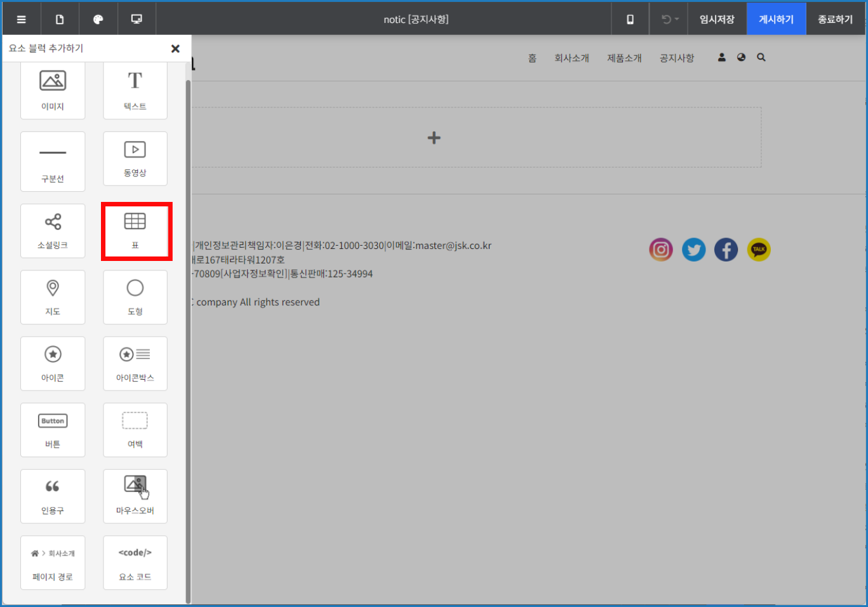
Task: Add an image (이미지) element block
Action: coord(53,90)
